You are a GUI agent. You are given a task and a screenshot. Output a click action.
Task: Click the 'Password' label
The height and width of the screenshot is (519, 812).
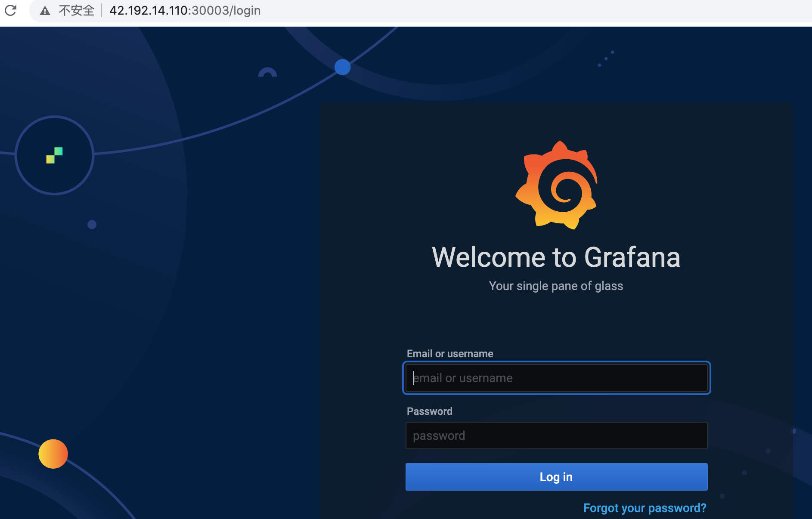[430, 411]
